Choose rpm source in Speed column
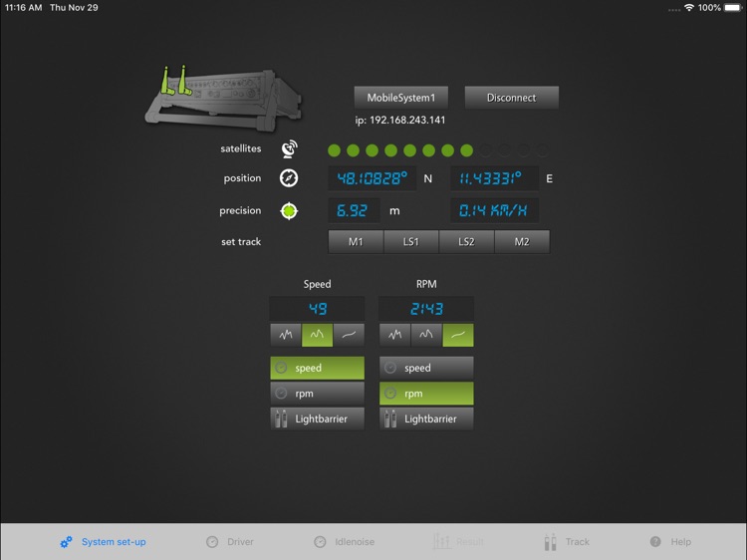Image resolution: width=747 pixels, height=560 pixels. coord(318,394)
